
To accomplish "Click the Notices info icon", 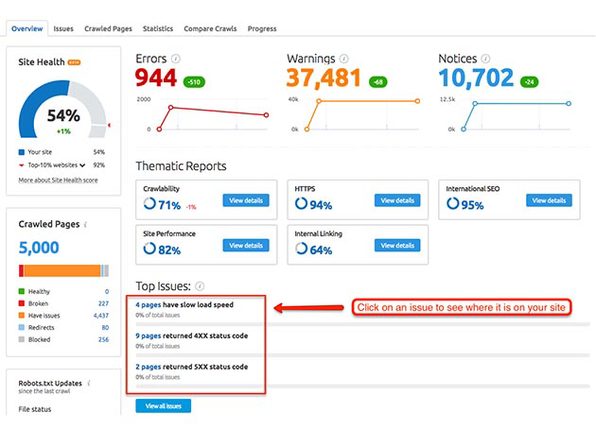I will click(x=485, y=59).
